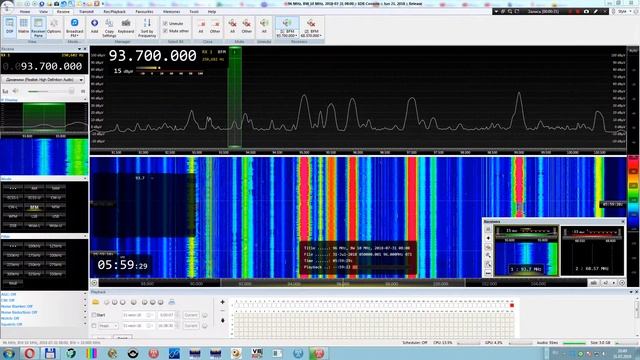Click Unmute All receivers icon

(x=264, y=27)
